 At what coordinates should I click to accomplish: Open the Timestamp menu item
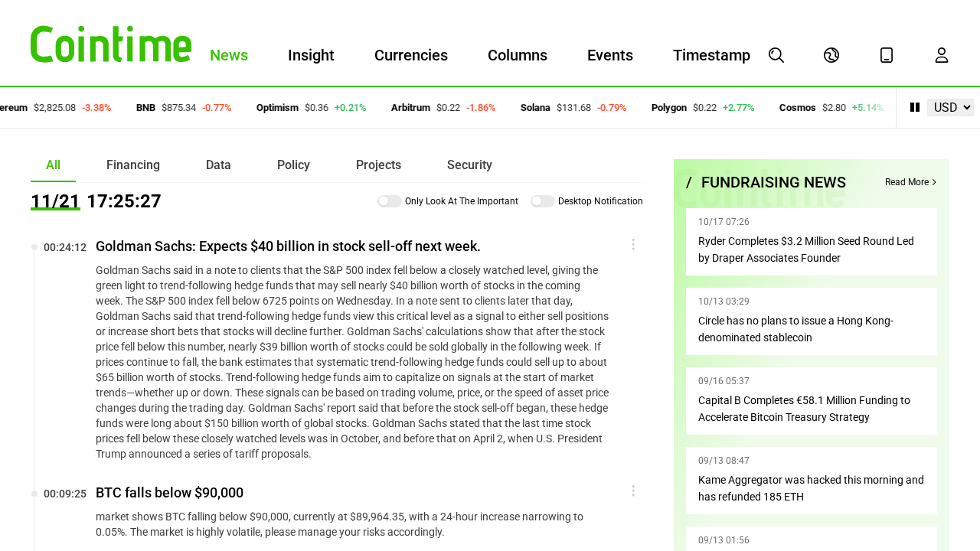[711, 54]
